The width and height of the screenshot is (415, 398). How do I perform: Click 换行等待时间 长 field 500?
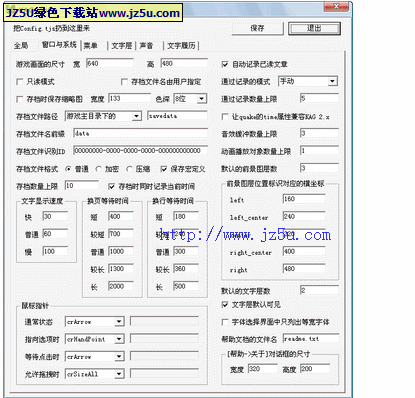coord(186,286)
